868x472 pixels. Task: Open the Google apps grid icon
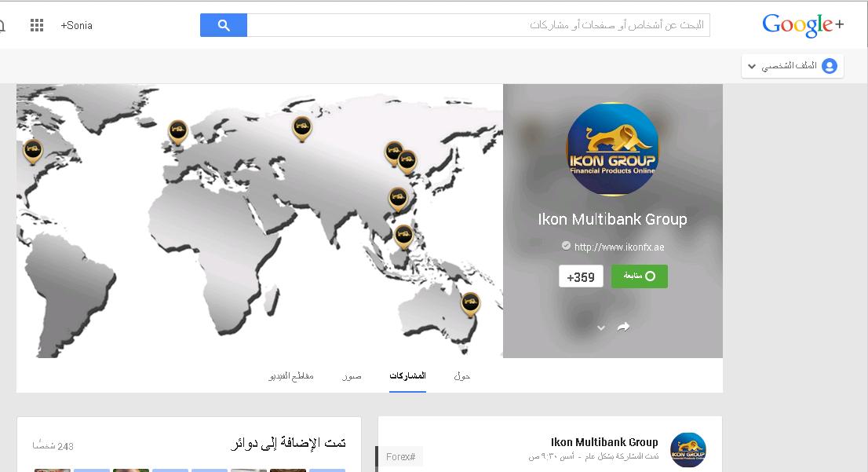pyautogui.click(x=37, y=25)
